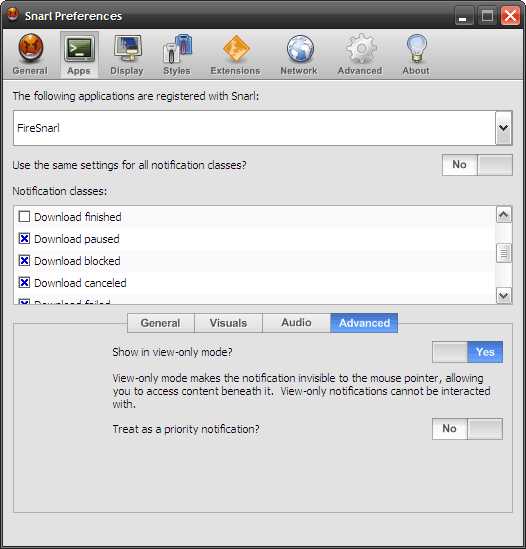Image resolution: width=526 pixels, height=549 pixels.
Task: Switch to the Visuals tab
Action: [228, 323]
